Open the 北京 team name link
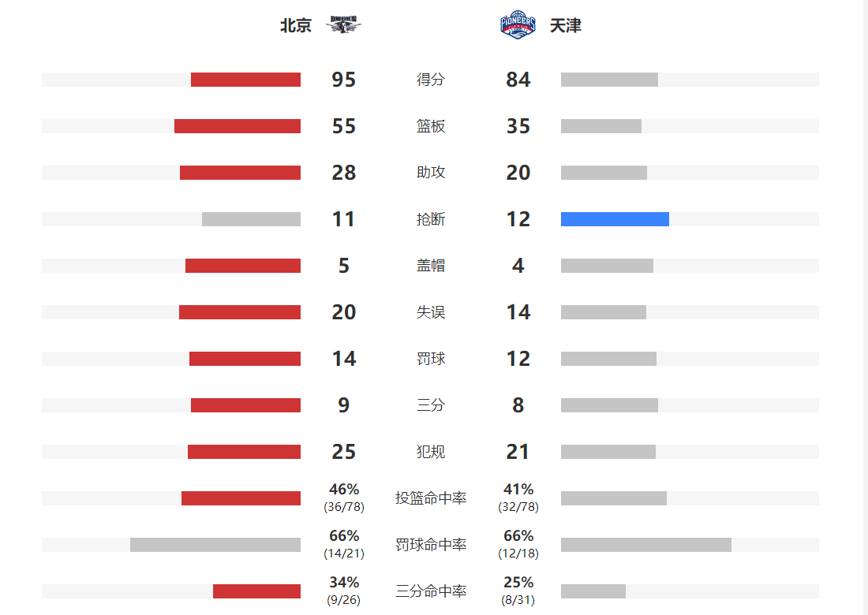Screen dimensions: 868x615 click(x=296, y=26)
